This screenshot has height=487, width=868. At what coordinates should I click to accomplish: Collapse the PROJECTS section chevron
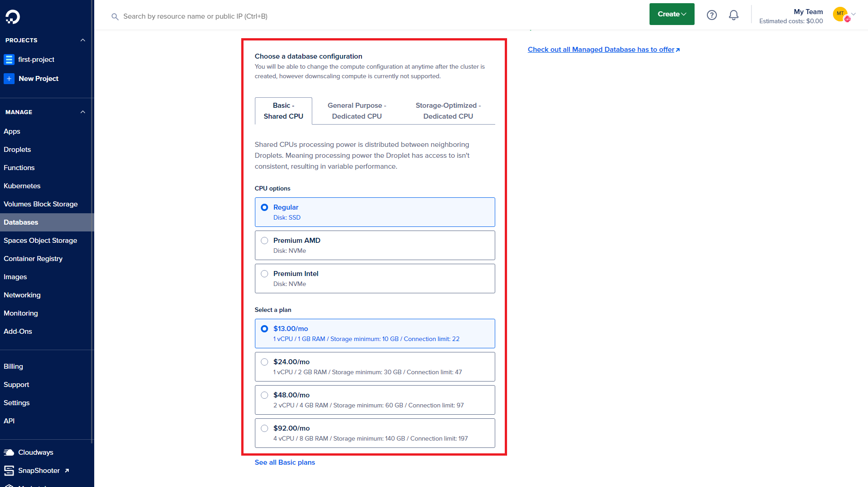click(83, 40)
